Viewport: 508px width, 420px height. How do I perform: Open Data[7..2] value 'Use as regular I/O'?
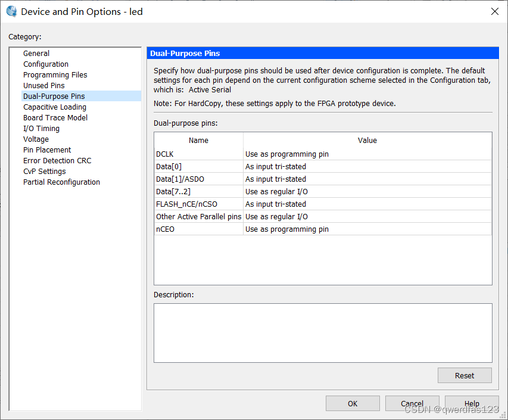[x=367, y=191]
